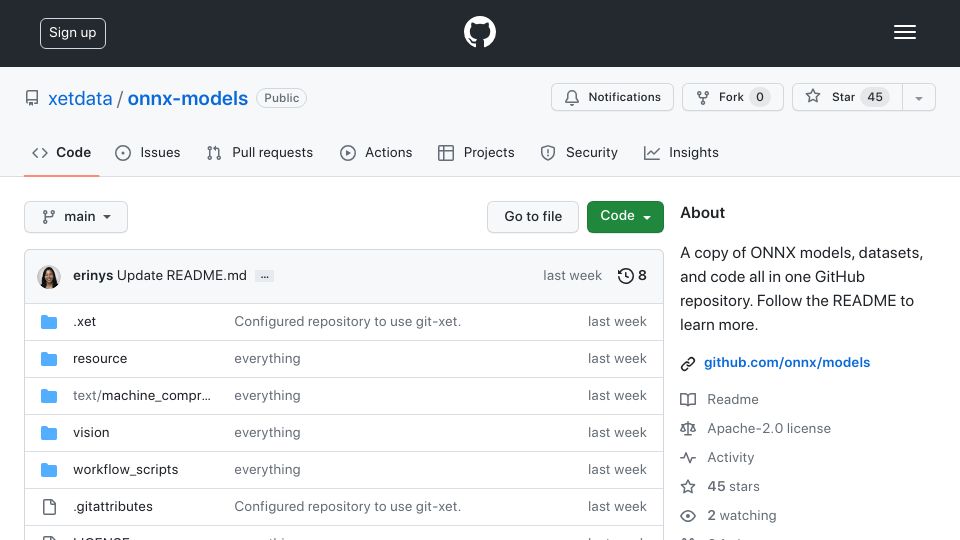
Task: Open the github.com/onnx/models link
Action: 787,362
